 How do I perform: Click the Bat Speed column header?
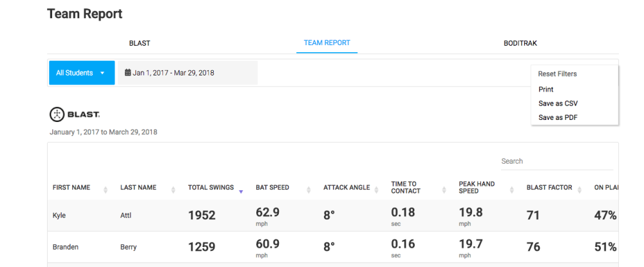[x=272, y=188]
